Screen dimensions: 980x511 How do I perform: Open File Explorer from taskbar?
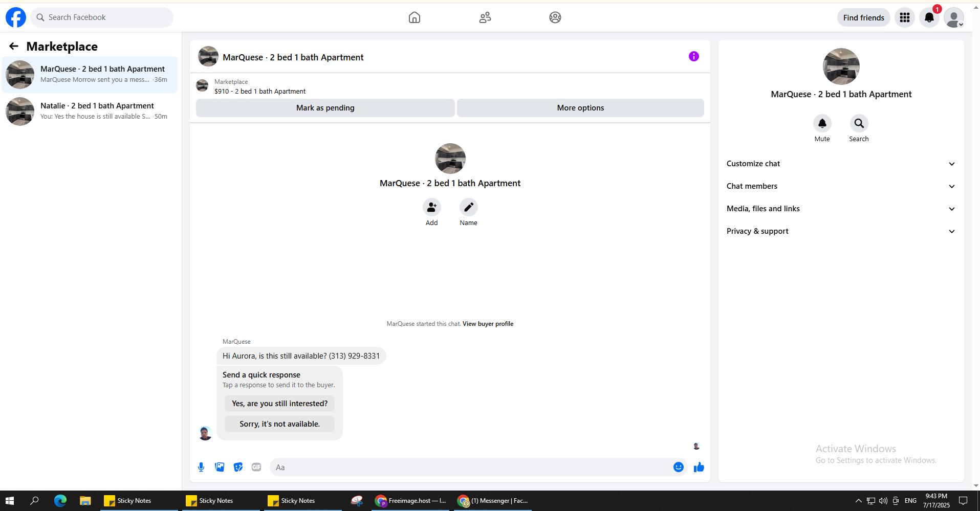coord(85,501)
